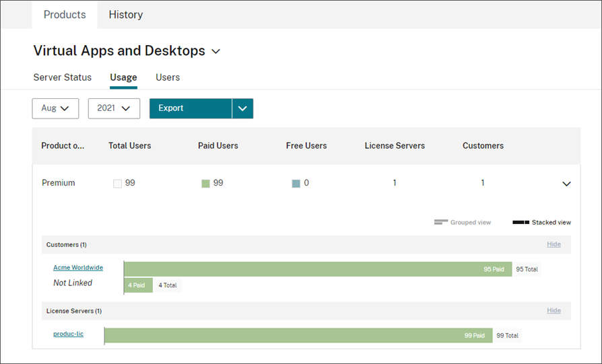Collapse the Premium row chevron
Screen dimensions: 602x364
(566, 184)
